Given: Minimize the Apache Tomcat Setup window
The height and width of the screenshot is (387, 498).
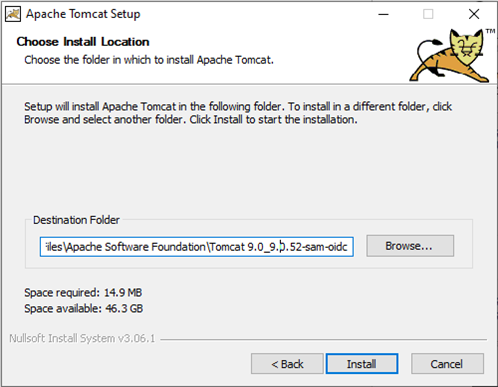Looking at the screenshot, I should [x=383, y=14].
